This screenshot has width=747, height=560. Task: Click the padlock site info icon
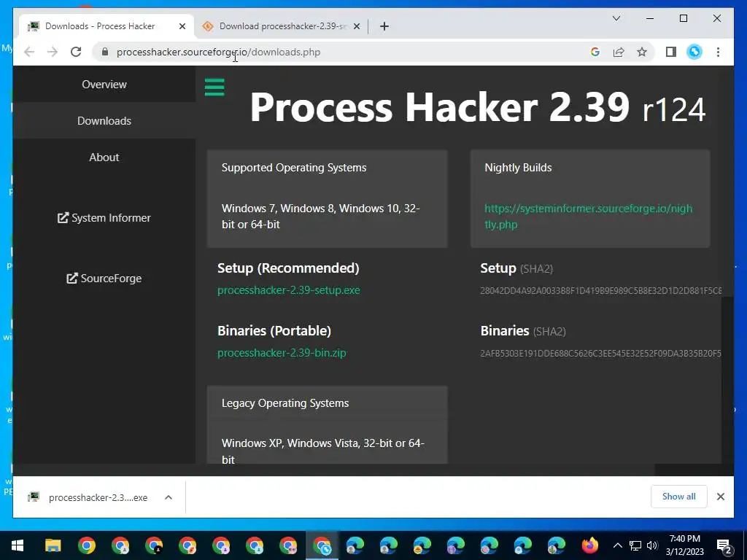(105, 52)
